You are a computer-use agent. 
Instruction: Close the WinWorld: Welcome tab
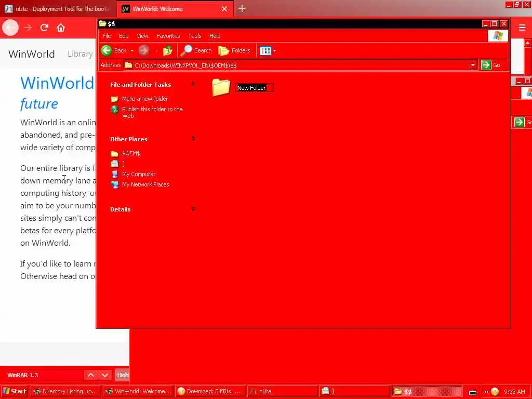click(x=224, y=9)
